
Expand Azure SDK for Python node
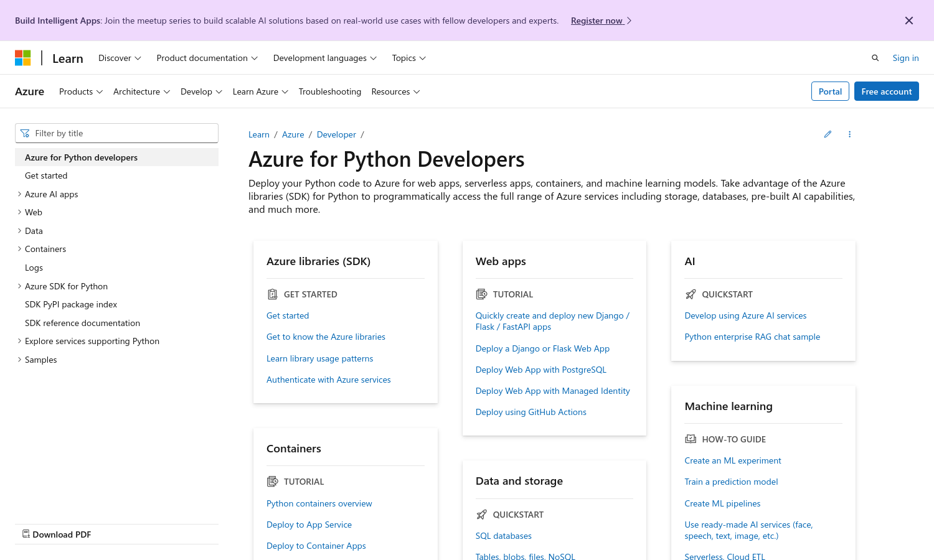click(x=19, y=286)
